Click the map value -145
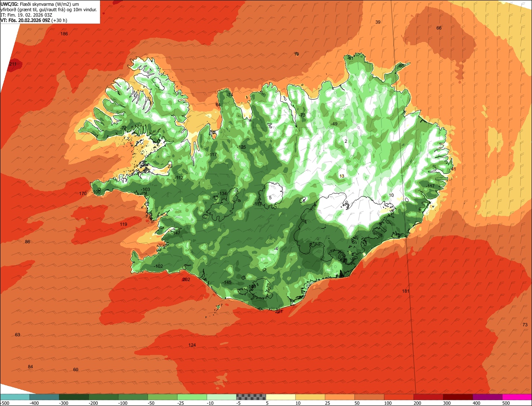Image resolution: width=532 pixels, height=406 pixels. coord(227,282)
